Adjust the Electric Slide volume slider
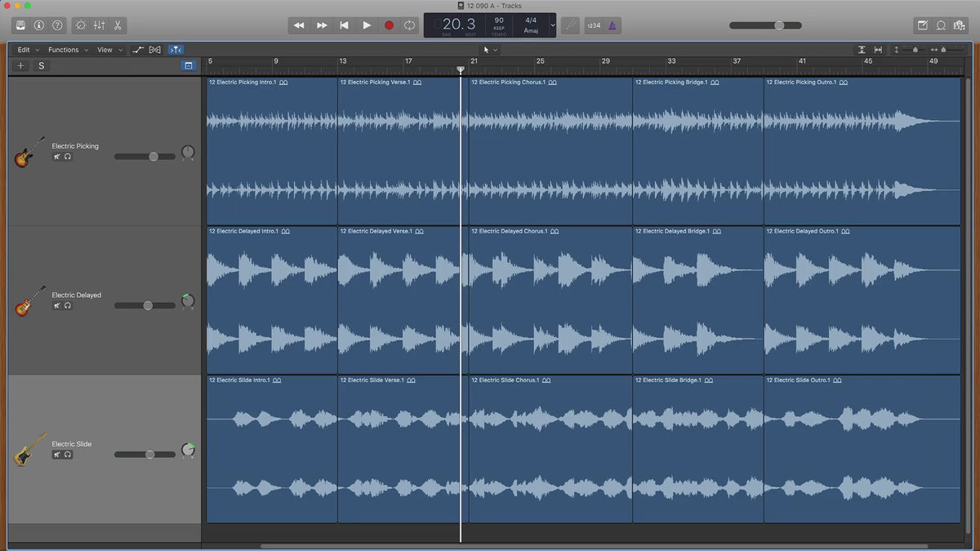Viewport: 980px width, 551px height. coord(149,454)
